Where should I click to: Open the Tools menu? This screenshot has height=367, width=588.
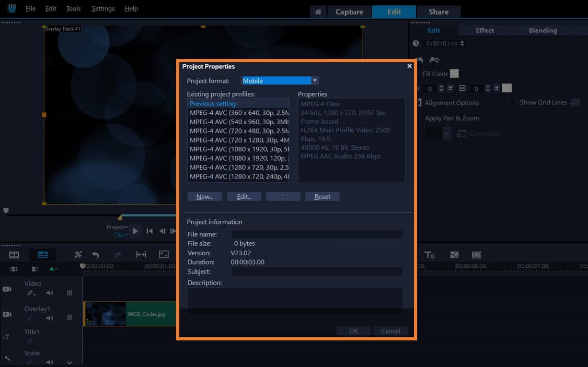[73, 8]
